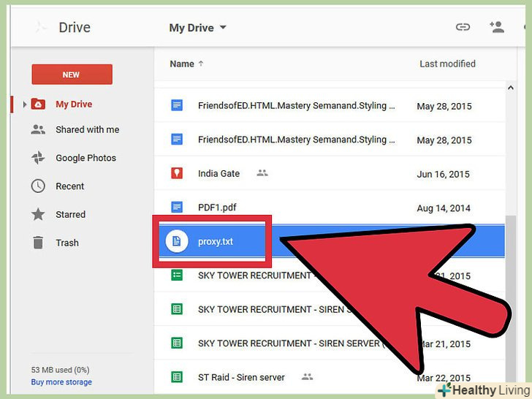Screen dimensions: 532x399
Task: Click the Drive logo text
Action: [x=75, y=28]
